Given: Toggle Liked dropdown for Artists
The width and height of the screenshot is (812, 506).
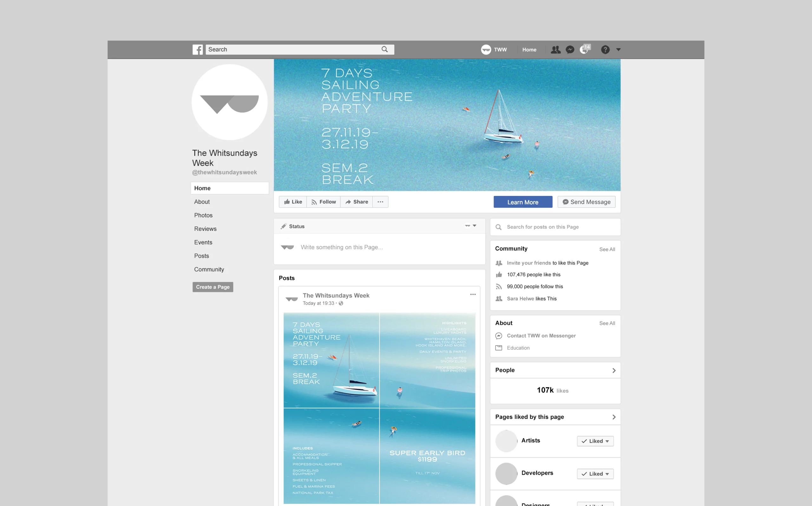Looking at the screenshot, I should pyautogui.click(x=595, y=441).
